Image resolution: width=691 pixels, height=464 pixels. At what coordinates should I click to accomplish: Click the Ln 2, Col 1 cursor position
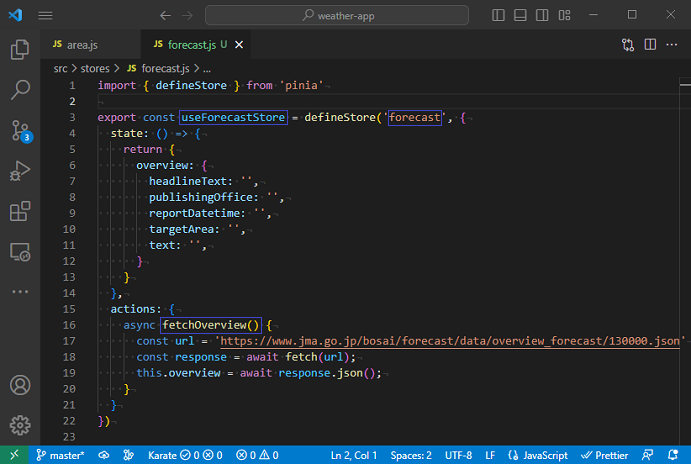coord(353,455)
